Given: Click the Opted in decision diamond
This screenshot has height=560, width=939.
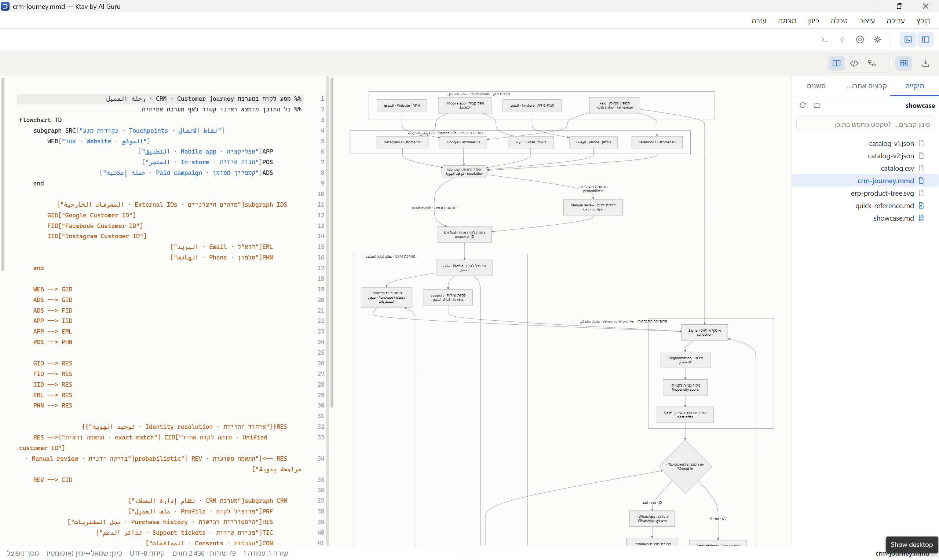Looking at the screenshot, I should tap(685, 467).
